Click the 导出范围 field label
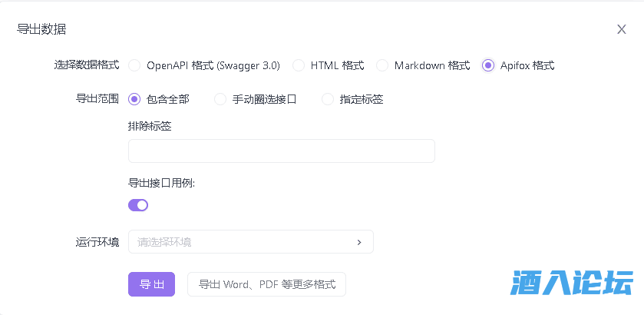 [x=97, y=99]
